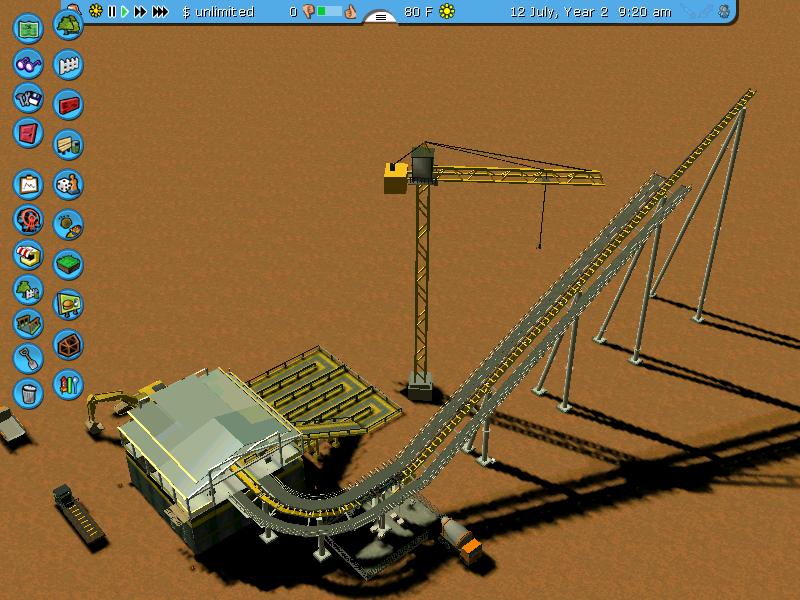This screenshot has height=600, width=800.
Task: Set game to normal play speed
Action: click(125, 12)
